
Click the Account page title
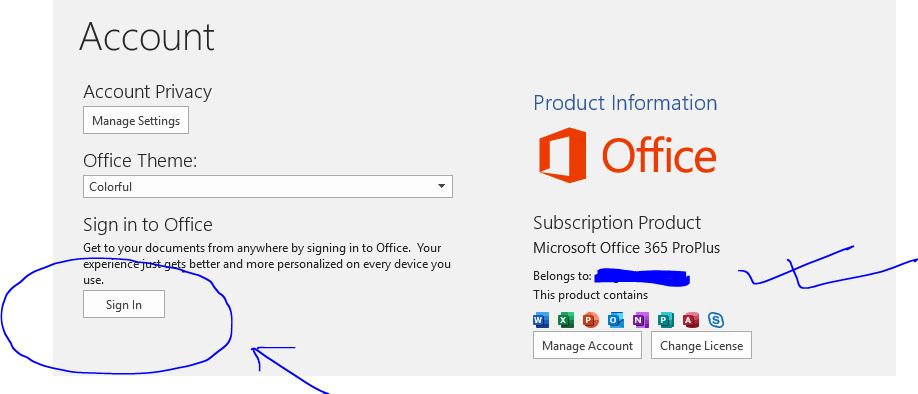[x=147, y=36]
